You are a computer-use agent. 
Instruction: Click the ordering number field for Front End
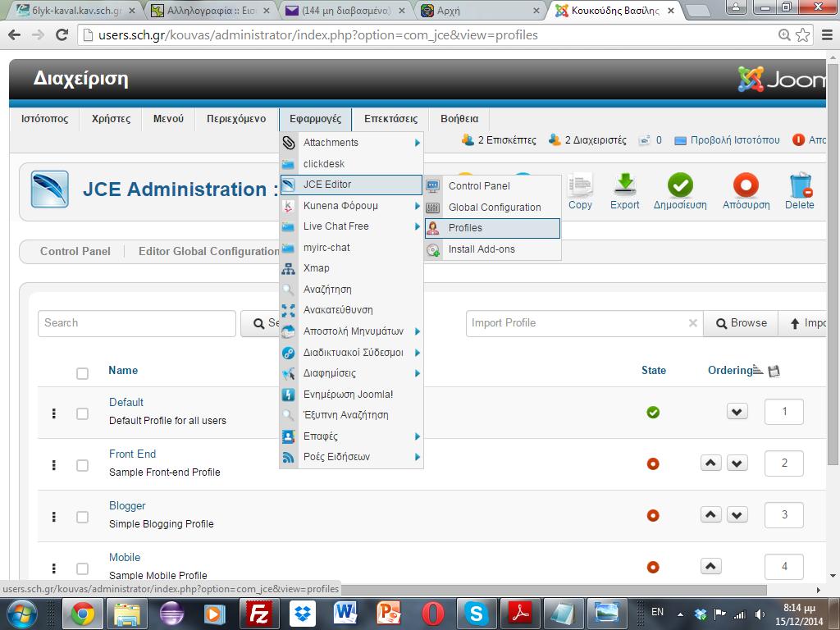click(x=784, y=463)
